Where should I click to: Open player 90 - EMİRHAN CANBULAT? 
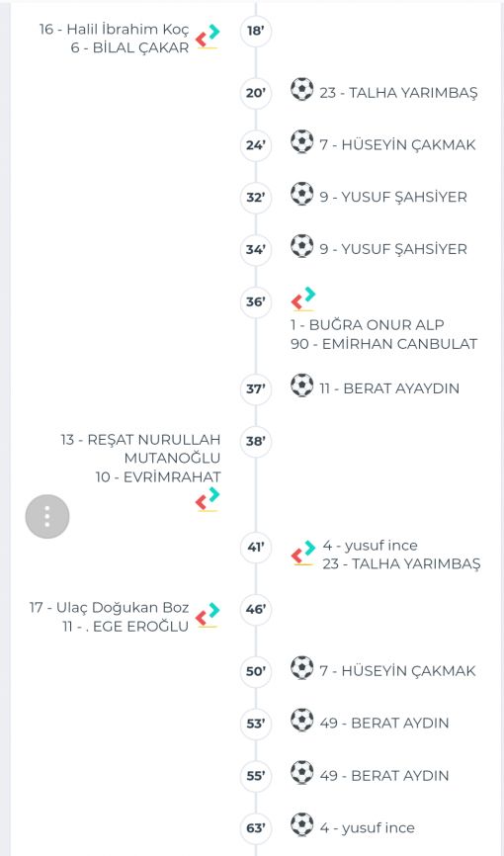tap(383, 344)
